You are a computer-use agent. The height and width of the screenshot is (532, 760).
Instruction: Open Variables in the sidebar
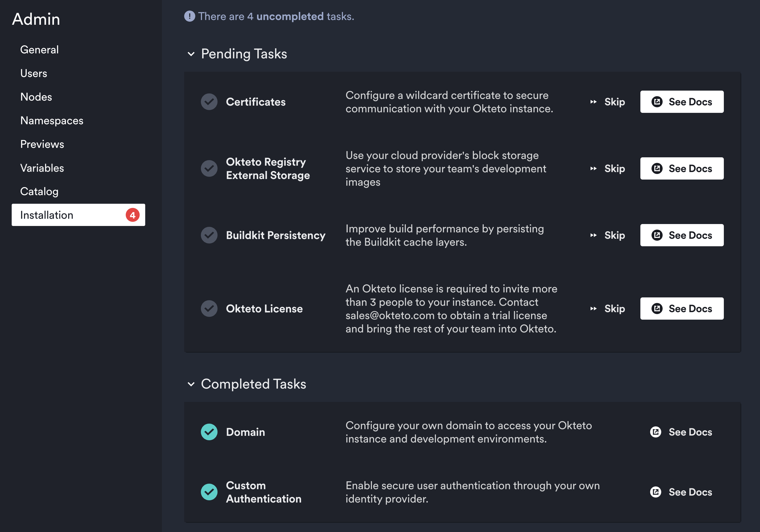42,168
